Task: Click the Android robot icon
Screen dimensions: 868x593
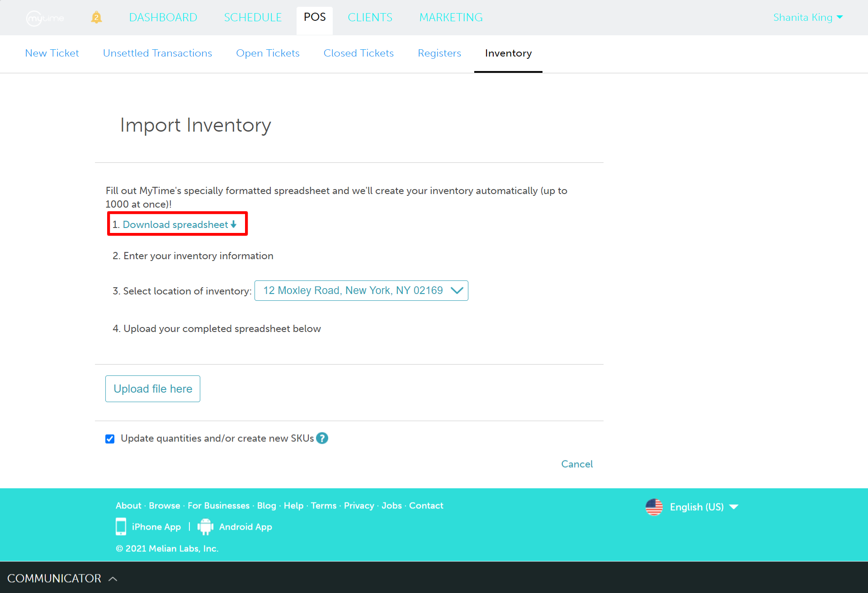Action: [x=205, y=527]
